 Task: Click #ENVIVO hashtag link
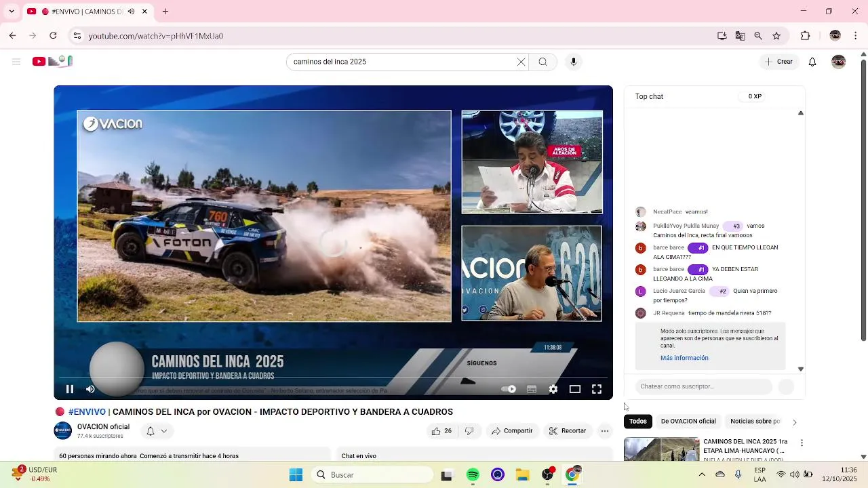(x=87, y=412)
